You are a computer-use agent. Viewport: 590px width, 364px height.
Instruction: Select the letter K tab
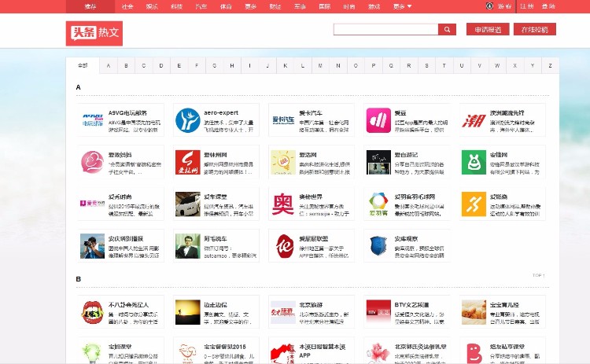286,65
